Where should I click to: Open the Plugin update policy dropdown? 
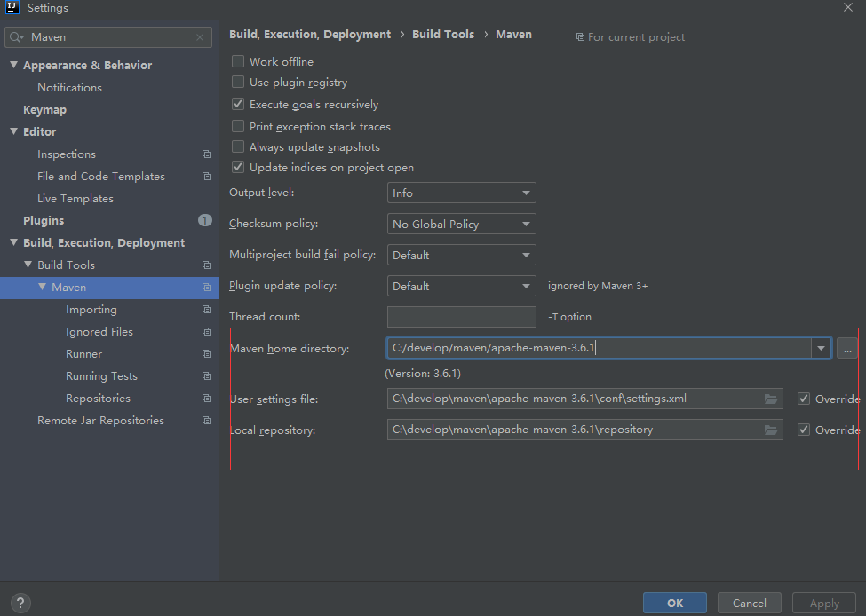[x=462, y=286]
